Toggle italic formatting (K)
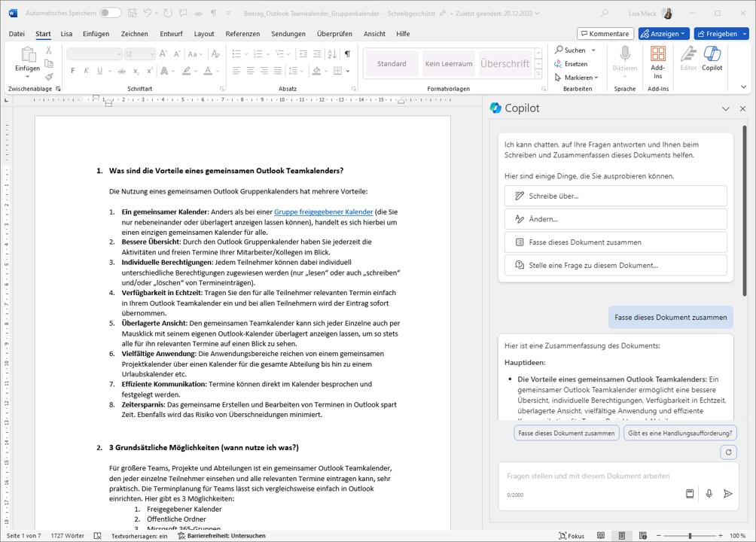Image resolution: width=756 pixels, height=542 pixels. [x=87, y=71]
